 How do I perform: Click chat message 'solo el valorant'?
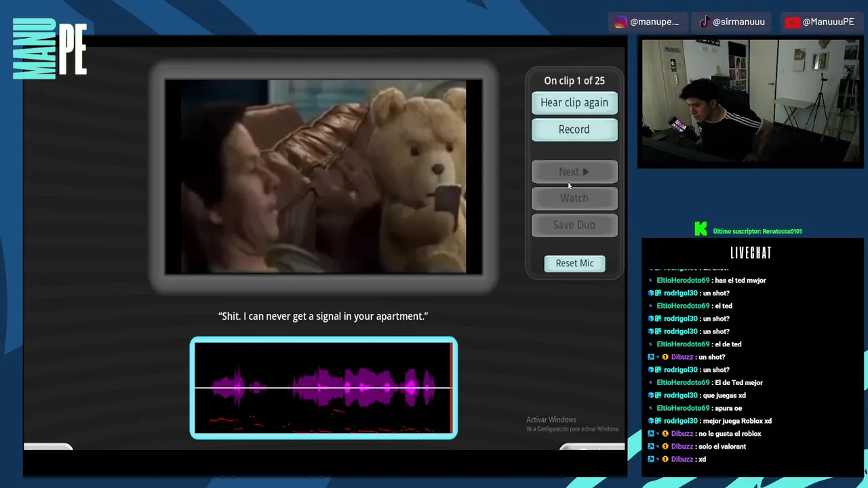coord(722,447)
